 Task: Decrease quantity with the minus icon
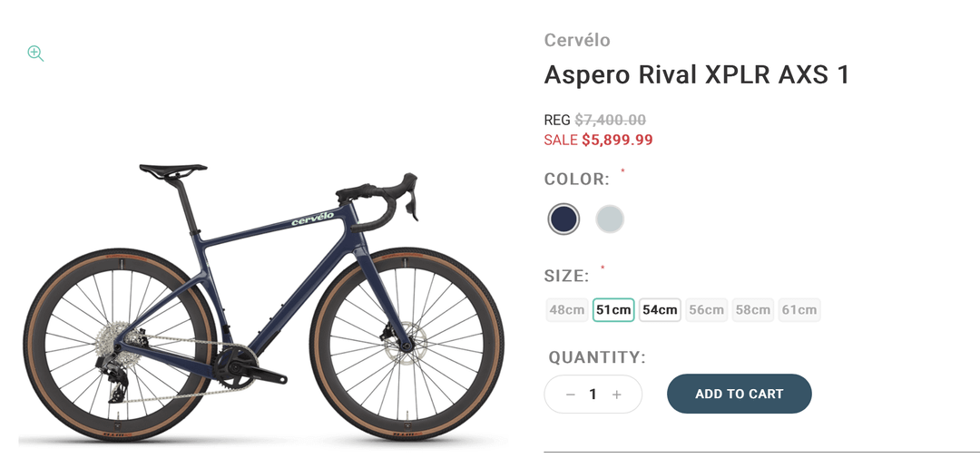[x=570, y=395]
